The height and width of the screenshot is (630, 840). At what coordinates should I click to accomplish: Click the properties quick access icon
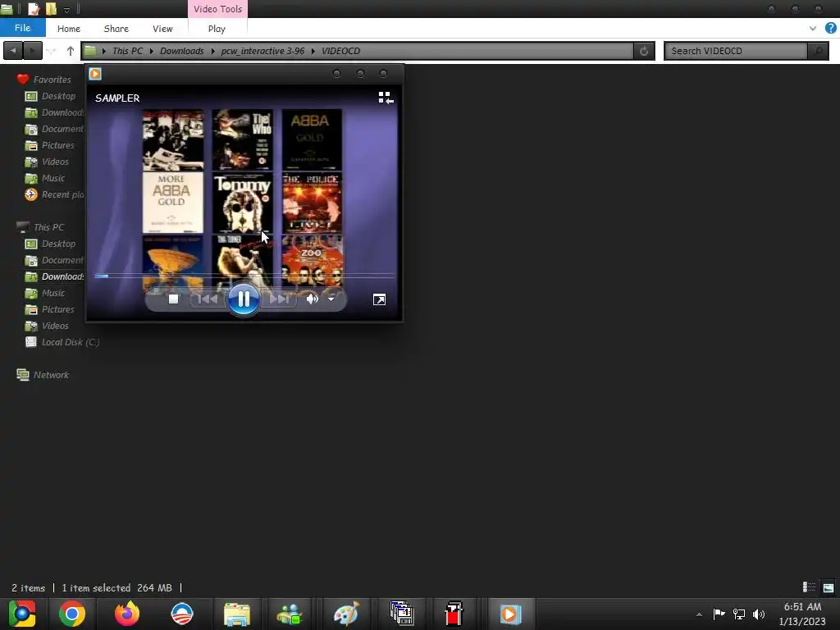tap(33, 8)
